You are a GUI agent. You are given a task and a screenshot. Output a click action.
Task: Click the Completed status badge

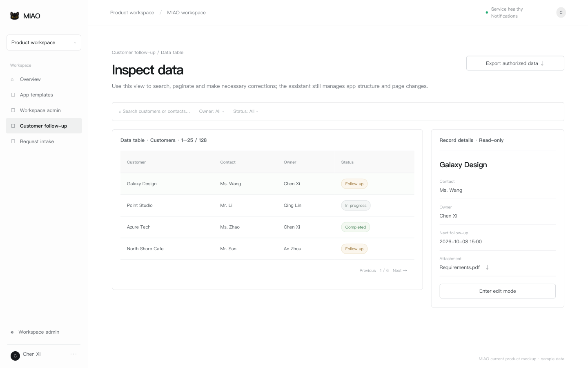point(355,227)
